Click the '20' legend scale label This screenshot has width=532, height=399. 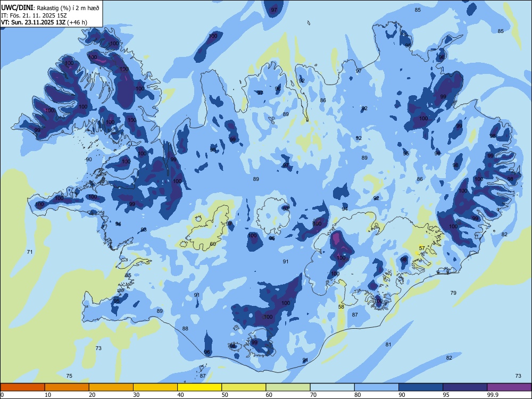coord(92,395)
